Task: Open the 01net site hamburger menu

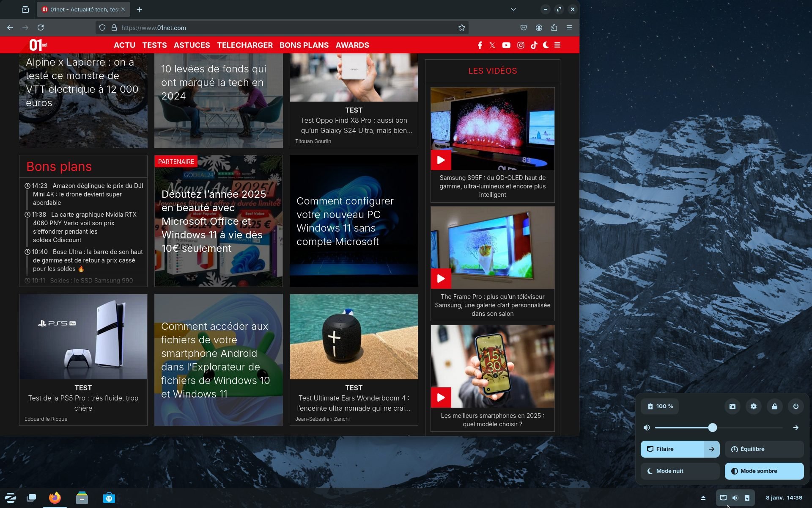Action: (557, 45)
